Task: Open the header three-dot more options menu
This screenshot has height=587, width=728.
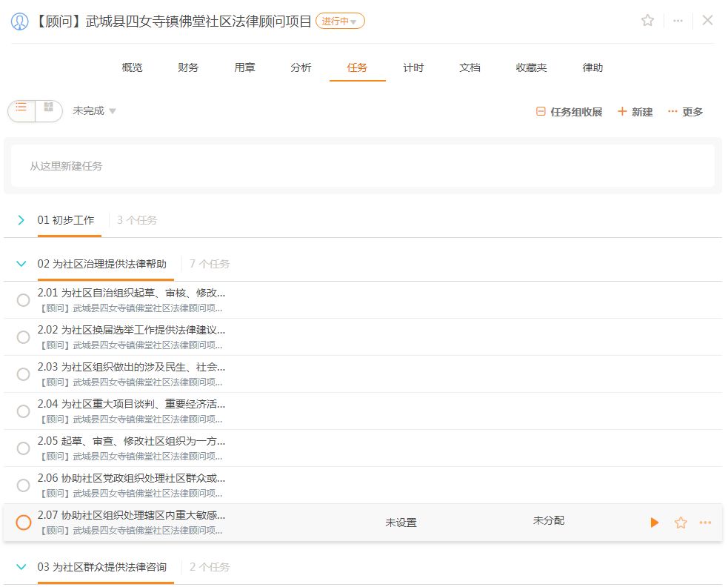Action: (678, 21)
